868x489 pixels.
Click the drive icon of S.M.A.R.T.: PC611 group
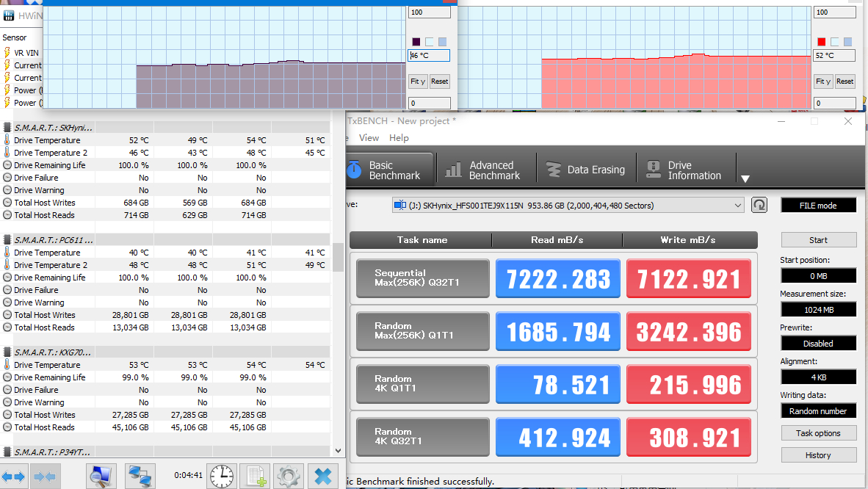(x=7, y=240)
